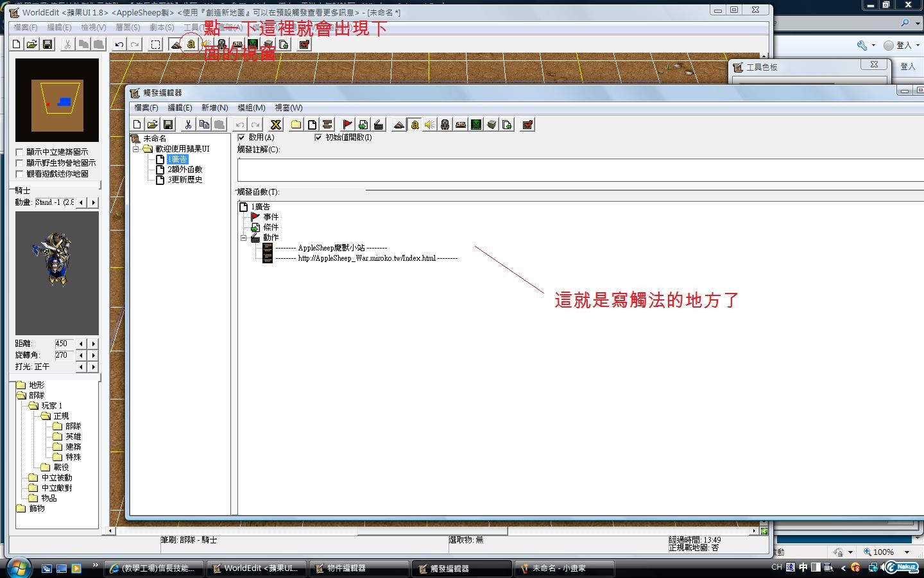This screenshot has width=924, height=578.
Task: Select the 2額外函數 trigger
Action: [185, 170]
